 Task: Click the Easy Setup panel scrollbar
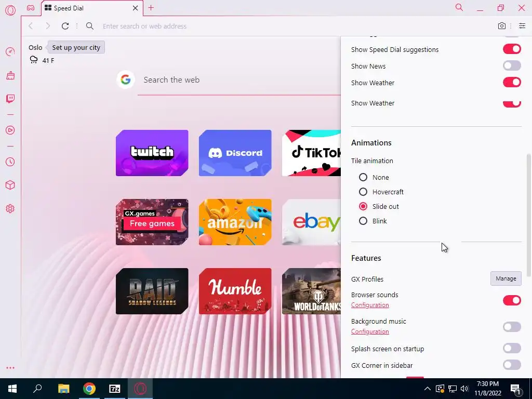click(528, 215)
